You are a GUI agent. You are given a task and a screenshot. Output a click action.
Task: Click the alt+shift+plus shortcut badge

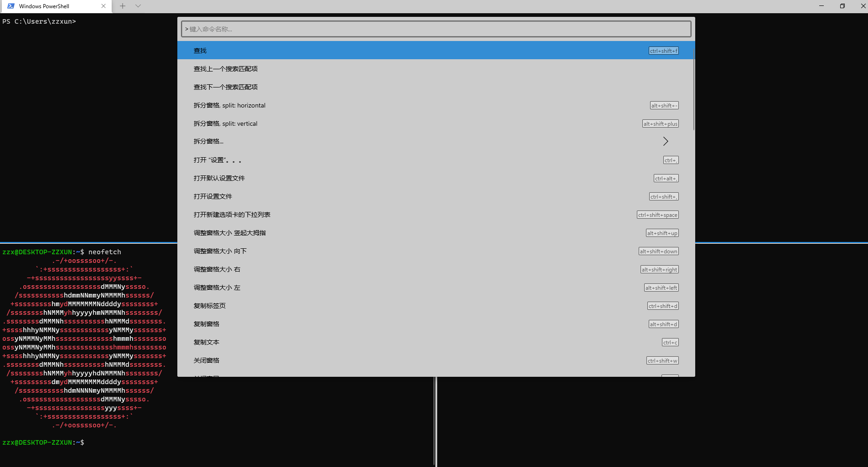[661, 123]
